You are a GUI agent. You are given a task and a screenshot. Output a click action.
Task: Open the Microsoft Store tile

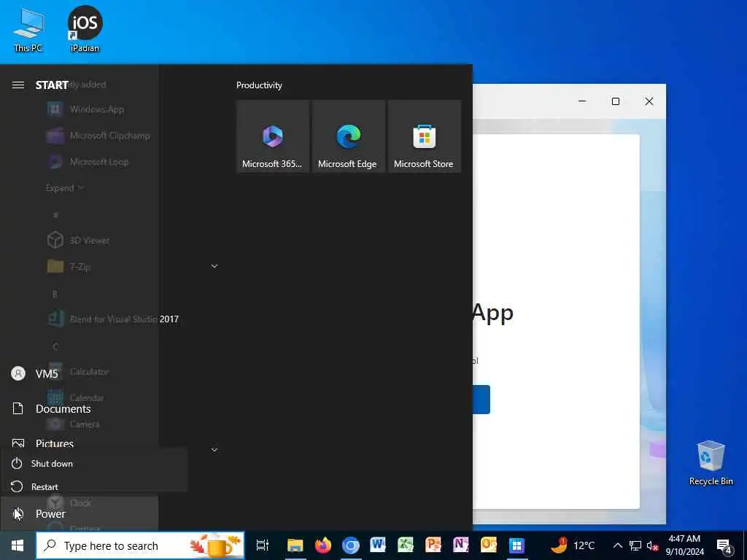click(x=424, y=136)
